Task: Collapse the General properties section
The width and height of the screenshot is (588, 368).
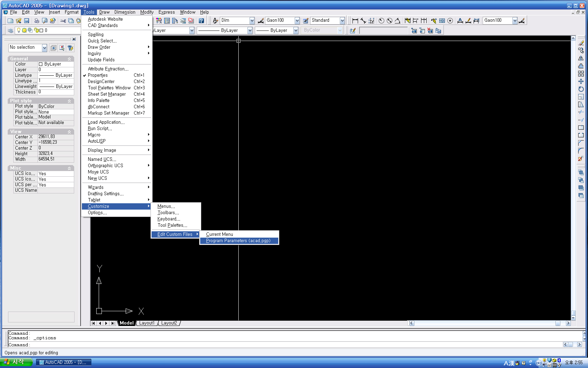Action: 69,59
